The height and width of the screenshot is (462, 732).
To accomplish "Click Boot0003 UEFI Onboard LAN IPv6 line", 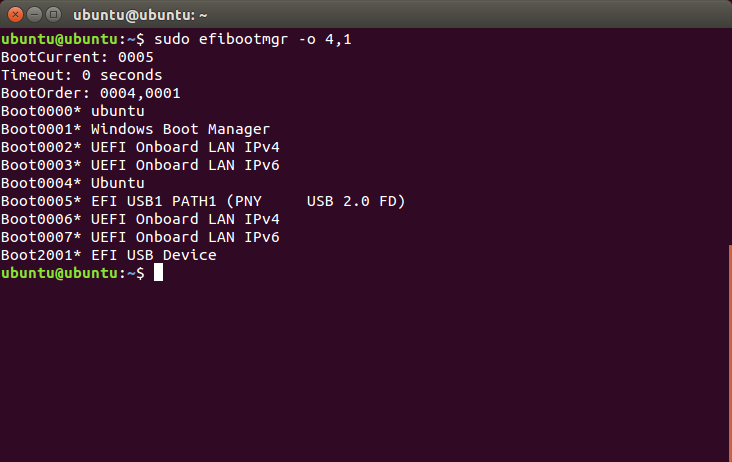I will tap(140, 165).
